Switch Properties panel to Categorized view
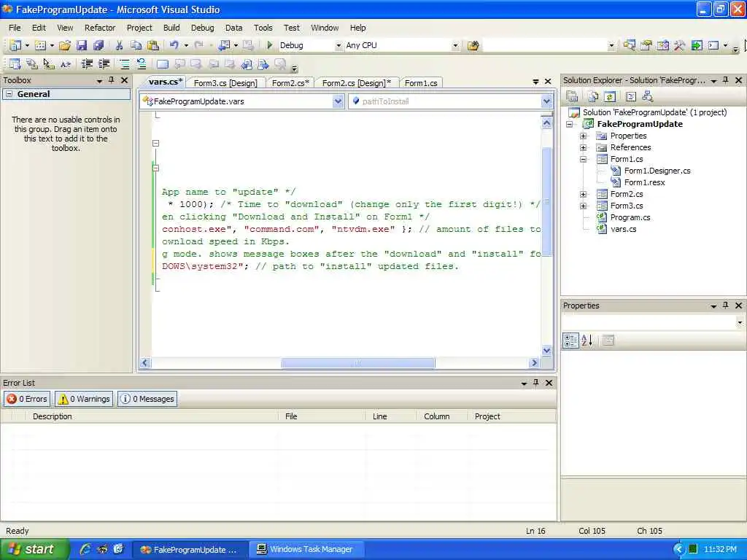 570,340
